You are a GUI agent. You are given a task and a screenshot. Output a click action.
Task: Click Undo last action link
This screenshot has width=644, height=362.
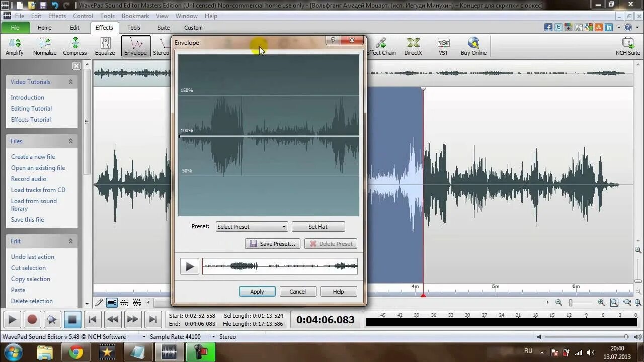click(33, 257)
